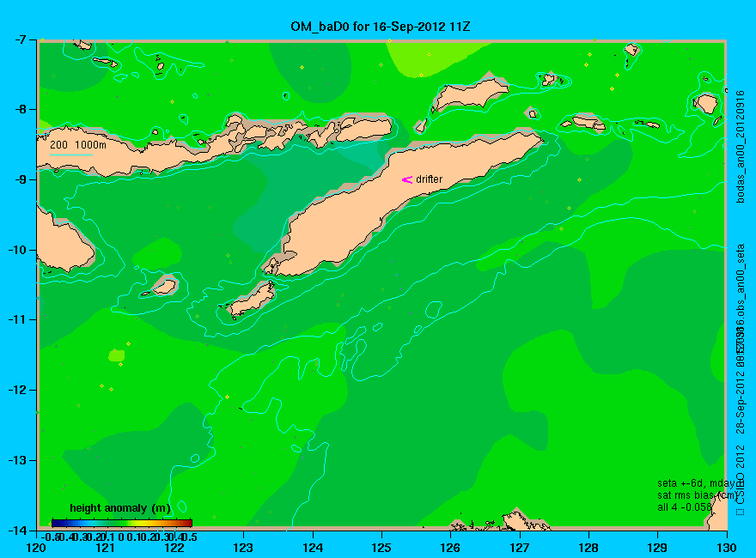Click the vertical '28-Sep-2012' date text
The height and width of the screenshot is (558, 756).
pyautogui.click(x=741, y=403)
